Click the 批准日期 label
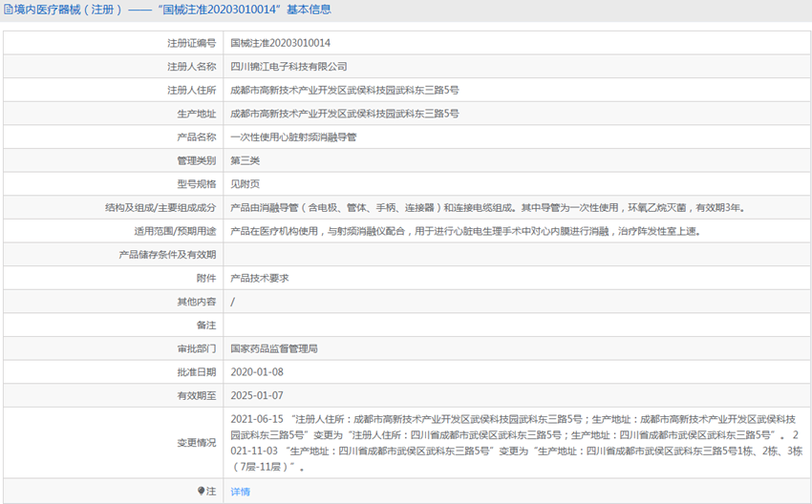This screenshot has height=504, width=812. [196, 372]
